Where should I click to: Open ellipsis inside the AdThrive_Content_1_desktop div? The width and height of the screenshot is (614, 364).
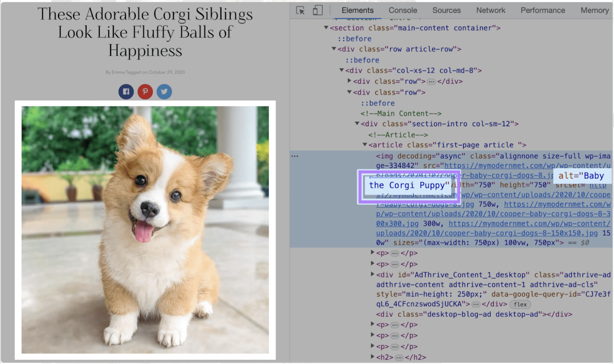pyautogui.click(x=475, y=304)
